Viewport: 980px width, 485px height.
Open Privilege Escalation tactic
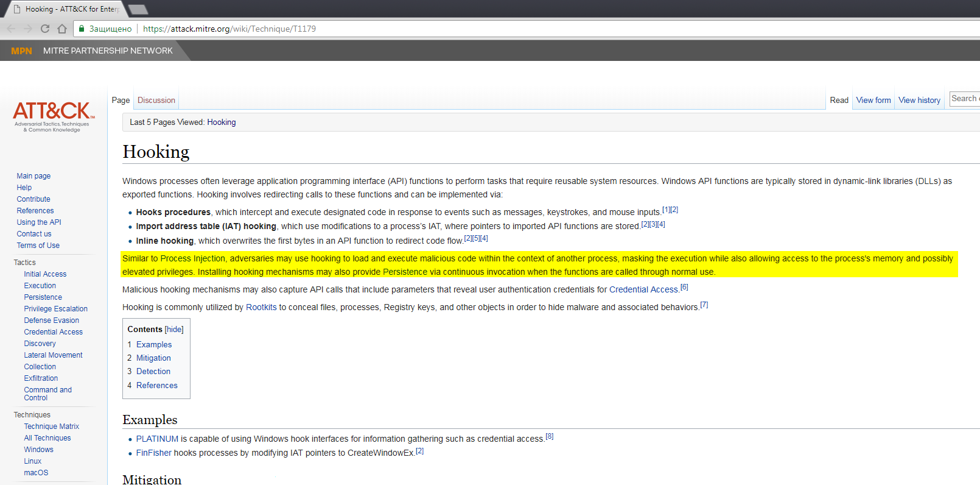[56, 309]
